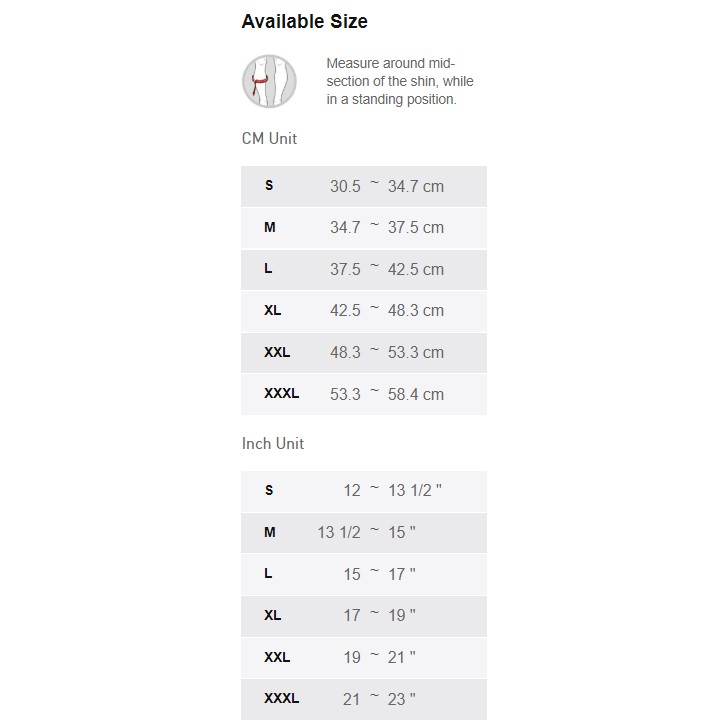Select size XL in Inch table

coord(273,615)
